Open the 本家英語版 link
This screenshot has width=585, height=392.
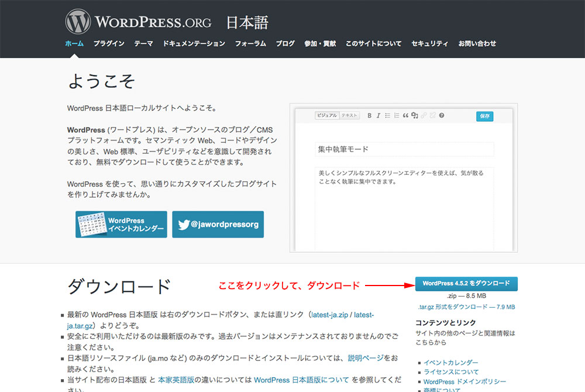click(176, 380)
